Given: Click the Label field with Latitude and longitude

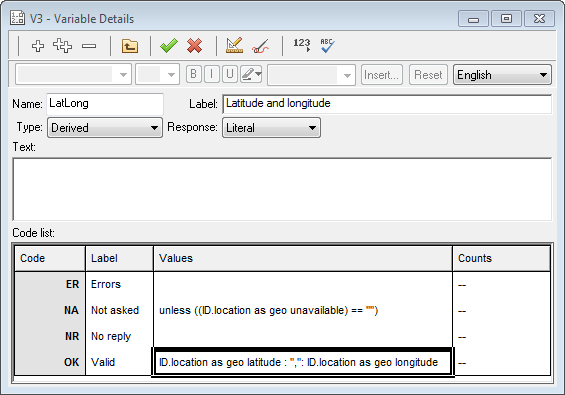Looking at the screenshot, I should tap(387, 104).
